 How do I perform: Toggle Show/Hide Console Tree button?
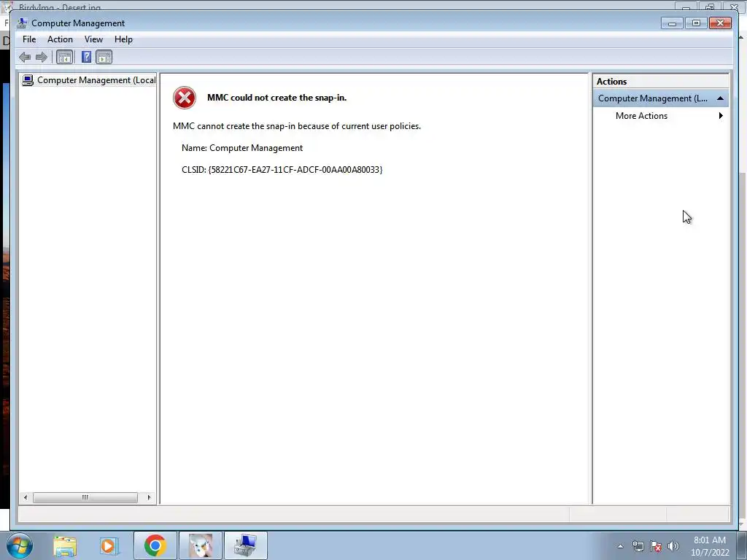[64, 58]
